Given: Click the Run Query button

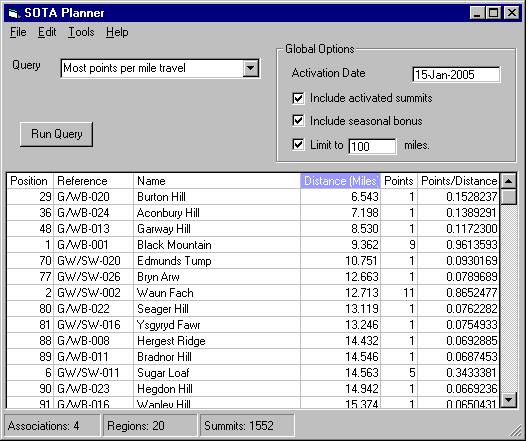Looking at the screenshot, I should [x=56, y=134].
